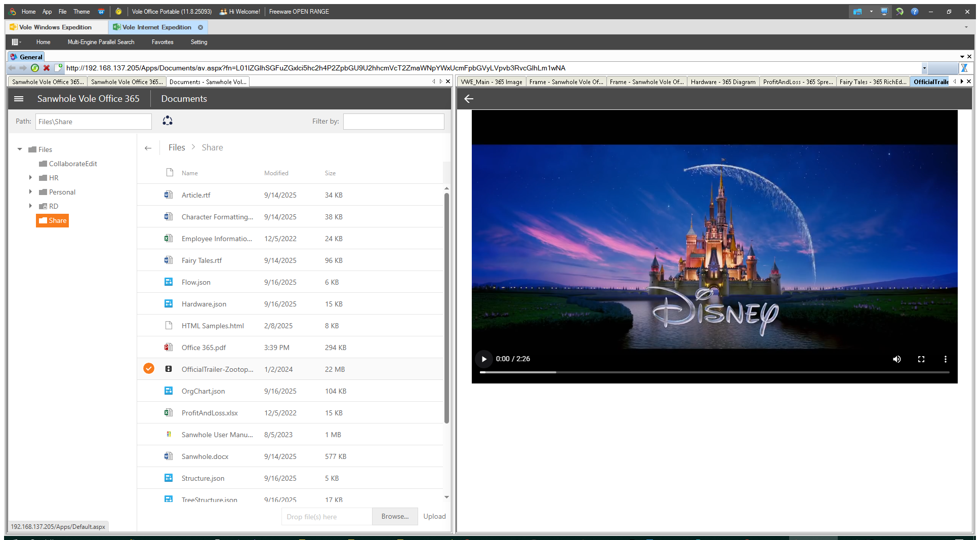Screen dimensions: 980x540
Task: Play the Disney trailer video
Action: click(x=484, y=359)
